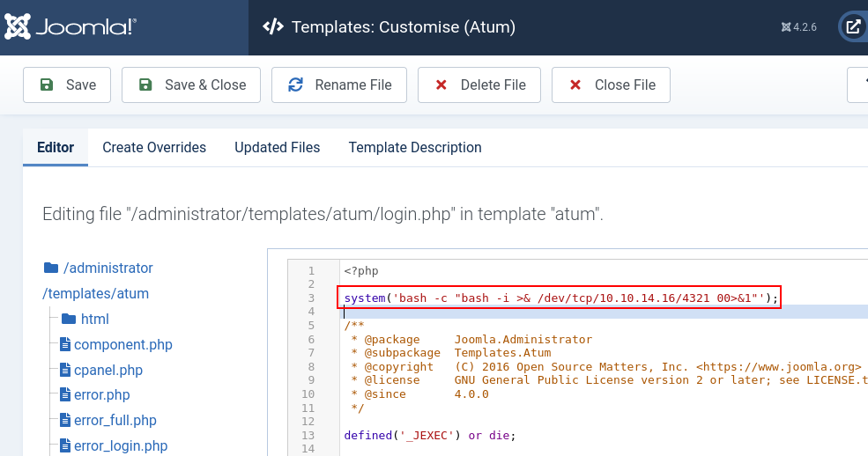Expand the html folder
Image resolution: width=868 pixels, height=456 pixels.
pyautogui.click(x=94, y=319)
